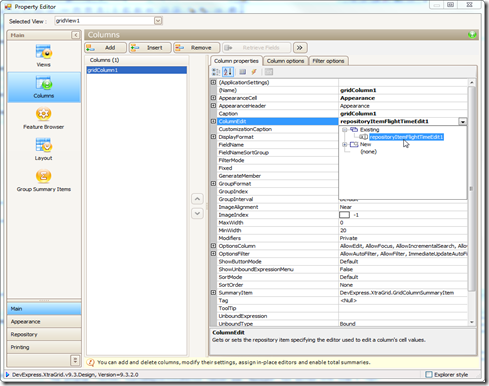Select repositoryItemFlightTimeEdit1 in the tree
489x386 pixels.
[x=406, y=137]
